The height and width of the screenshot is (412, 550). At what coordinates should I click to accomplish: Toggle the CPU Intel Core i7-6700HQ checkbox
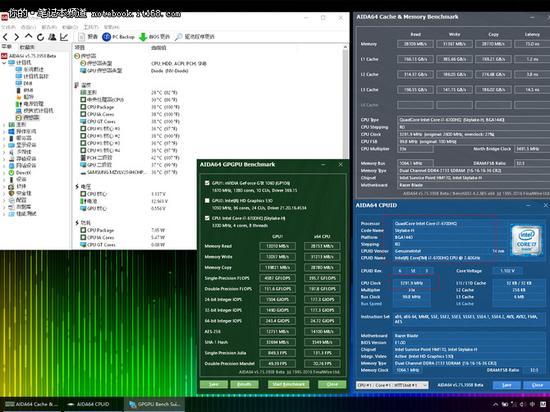[x=207, y=218]
